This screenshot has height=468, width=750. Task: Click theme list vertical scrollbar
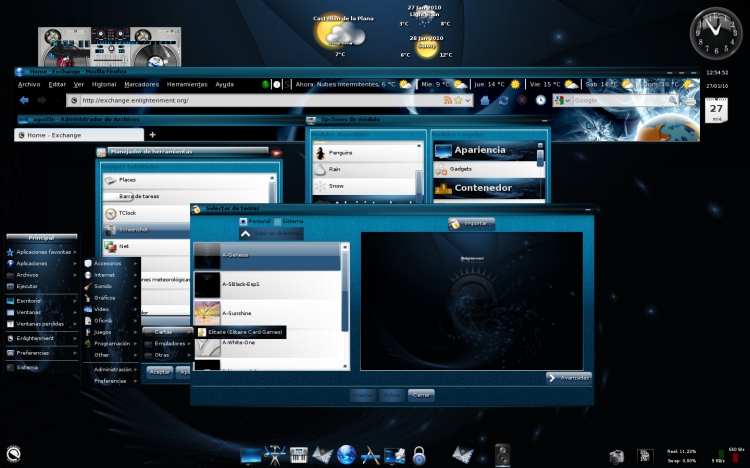[x=345, y=292]
